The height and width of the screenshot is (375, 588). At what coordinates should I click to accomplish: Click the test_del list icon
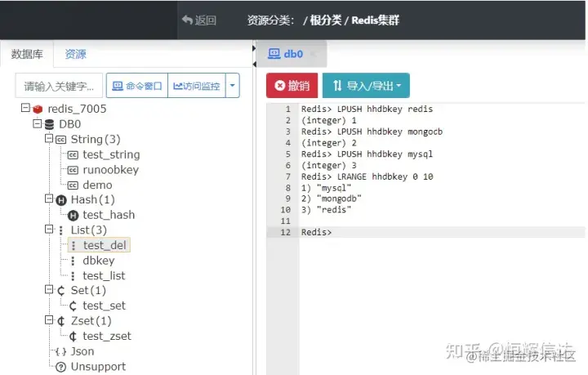click(x=73, y=246)
